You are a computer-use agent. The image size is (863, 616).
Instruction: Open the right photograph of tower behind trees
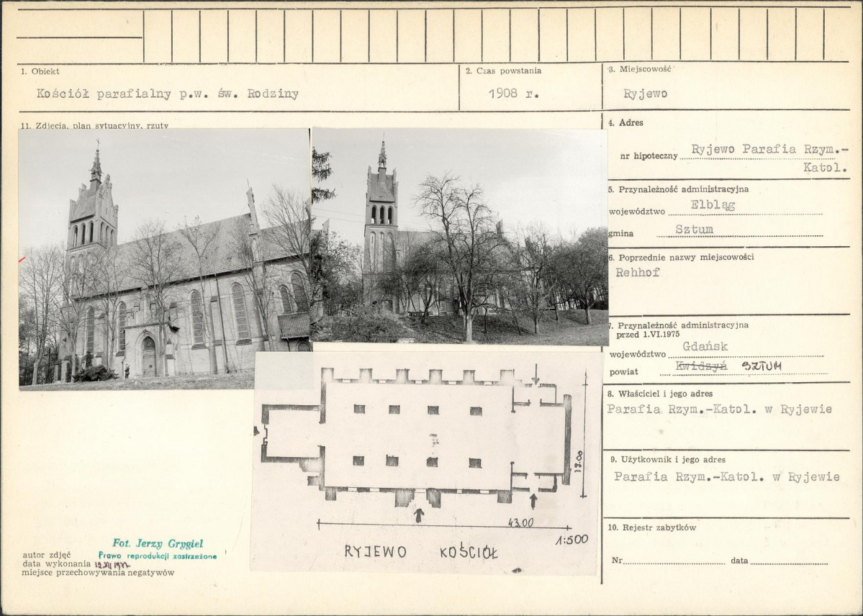[459, 237]
